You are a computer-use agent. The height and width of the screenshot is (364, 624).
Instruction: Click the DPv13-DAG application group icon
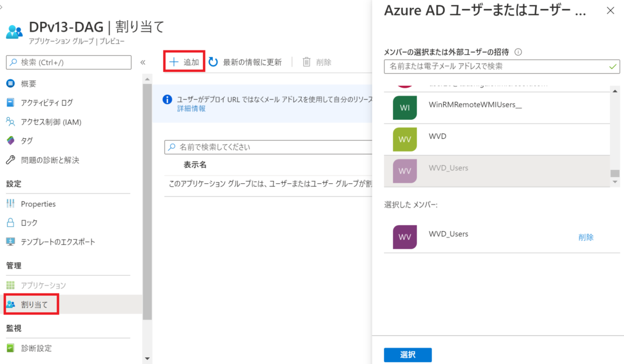[x=15, y=32]
